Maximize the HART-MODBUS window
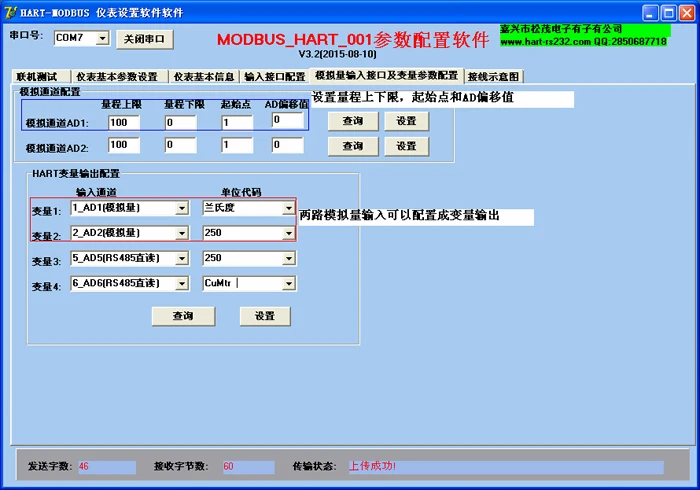Viewport: 700px width, 490px height. point(669,13)
